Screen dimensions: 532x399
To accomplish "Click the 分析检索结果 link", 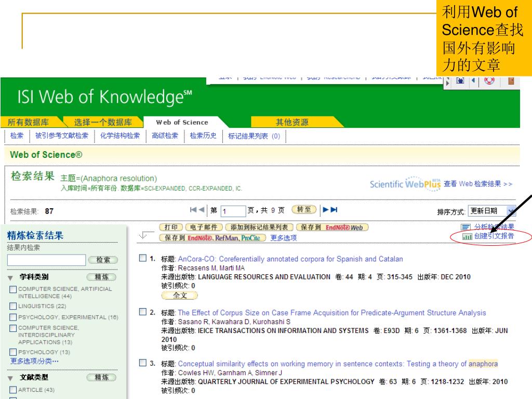I will tap(494, 227).
